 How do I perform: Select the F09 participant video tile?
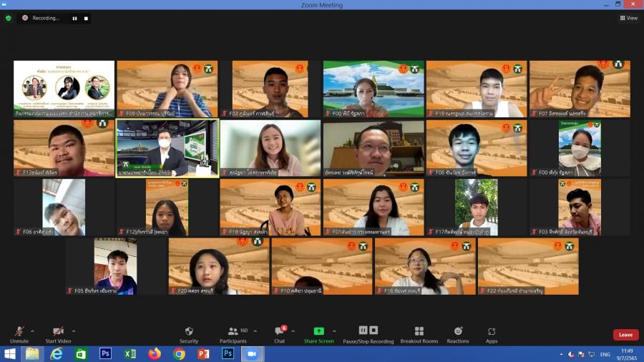tap(167, 89)
